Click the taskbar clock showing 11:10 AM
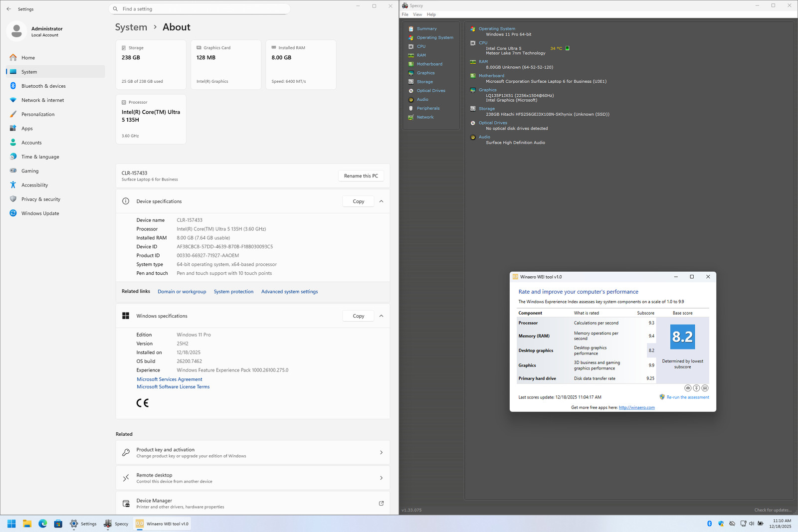This screenshot has width=798, height=532. click(x=781, y=524)
